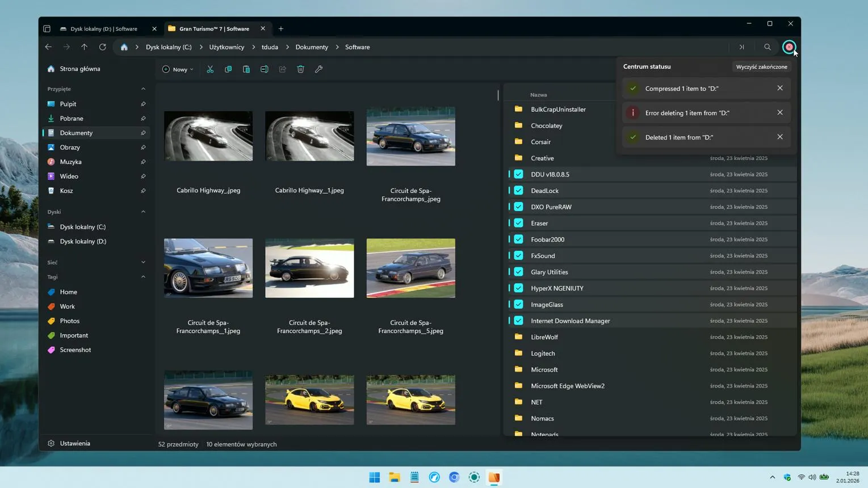The height and width of the screenshot is (488, 868).
Task: Open the search magnifier icon
Action: (x=768, y=47)
